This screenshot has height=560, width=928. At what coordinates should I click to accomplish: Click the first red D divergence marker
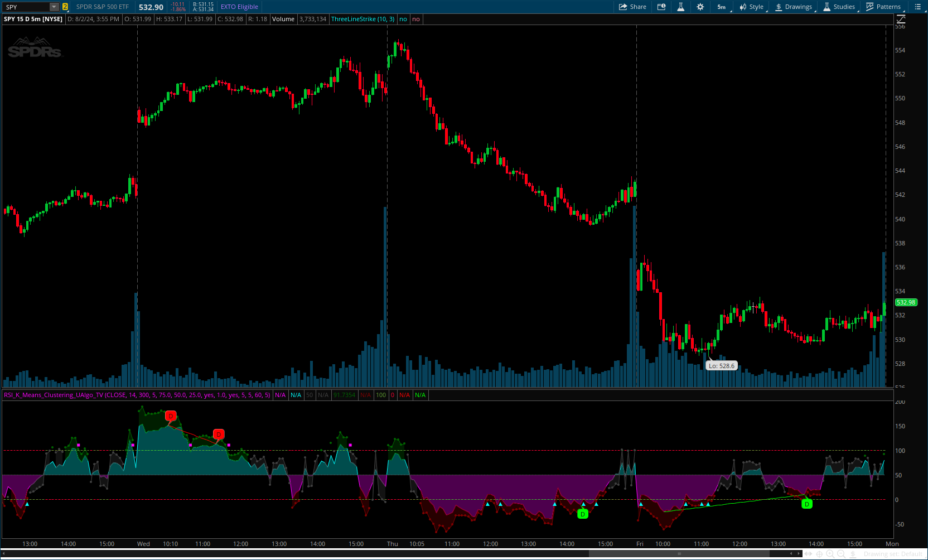171,416
